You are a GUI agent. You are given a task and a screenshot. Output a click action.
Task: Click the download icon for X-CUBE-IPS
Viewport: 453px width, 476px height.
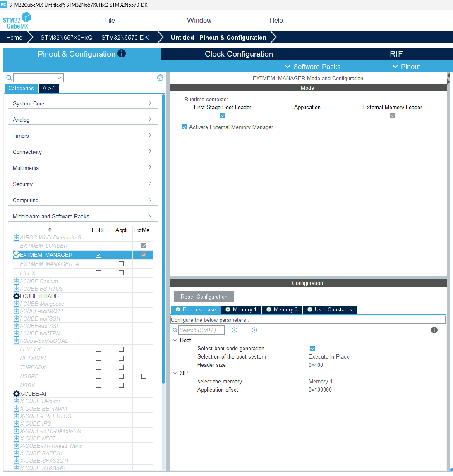click(17, 423)
